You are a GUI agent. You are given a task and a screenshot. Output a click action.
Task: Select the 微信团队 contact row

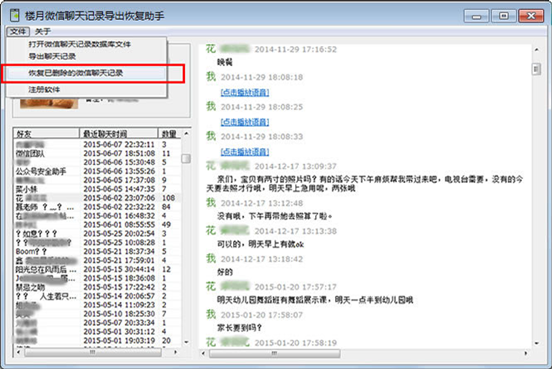tap(98, 153)
